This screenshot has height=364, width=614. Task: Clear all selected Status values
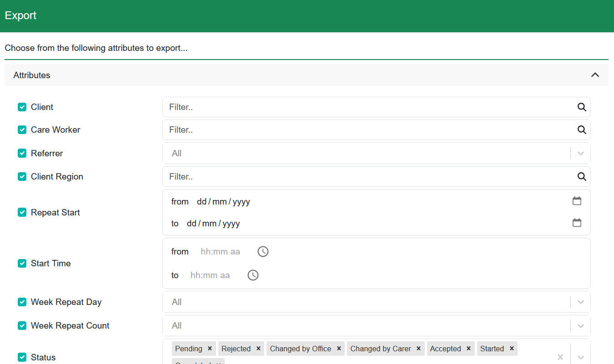click(x=560, y=357)
